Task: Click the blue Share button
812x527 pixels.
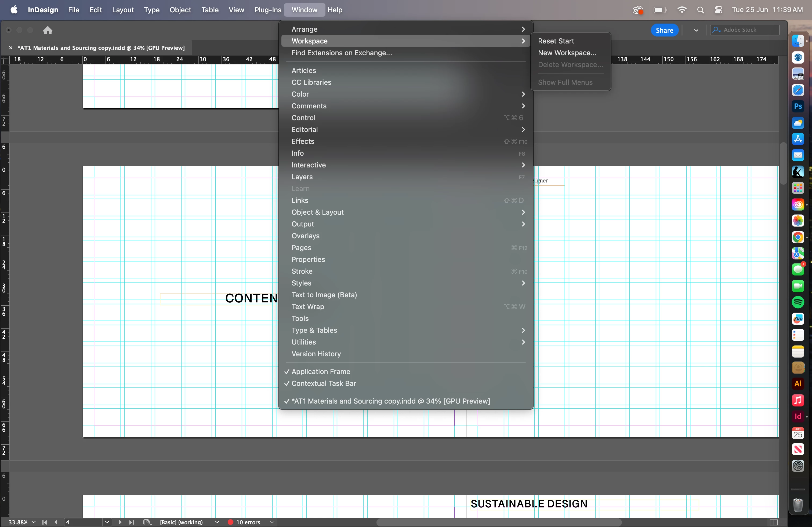Action: [664, 30]
